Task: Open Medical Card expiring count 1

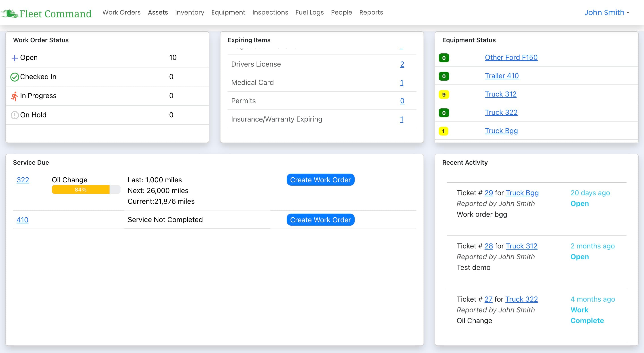Action: 402,82
